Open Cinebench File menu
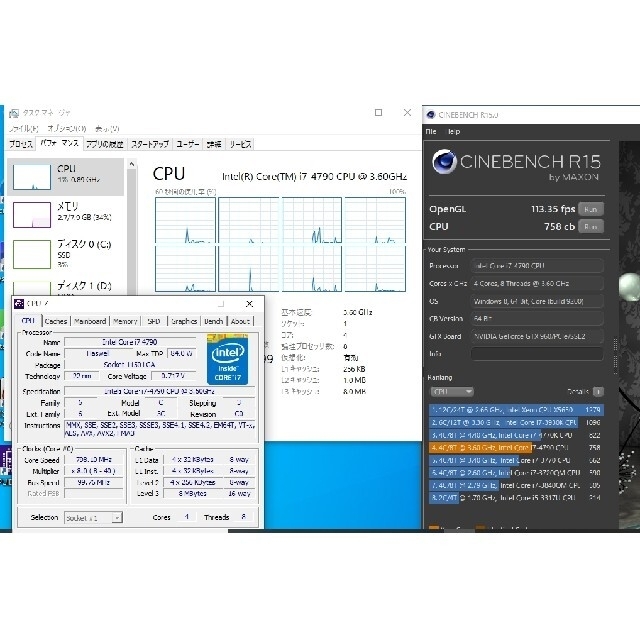This screenshot has width=640, height=640. [x=431, y=131]
